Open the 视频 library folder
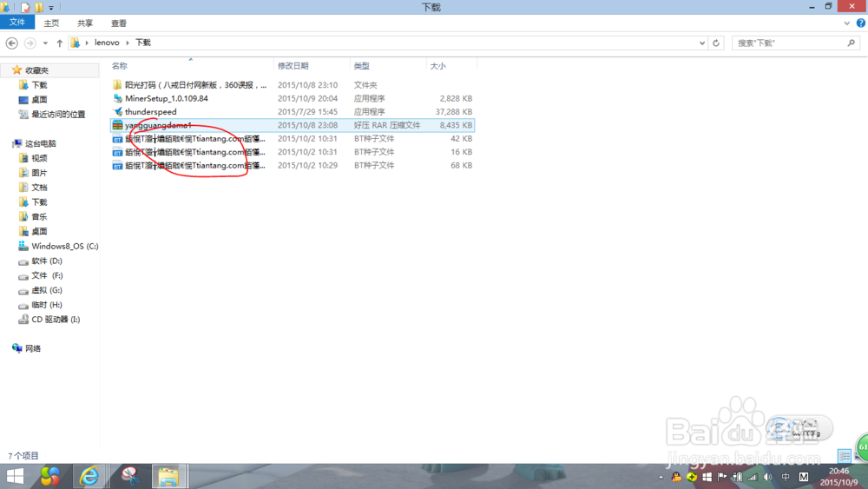The width and height of the screenshot is (868, 489). coord(39,158)
